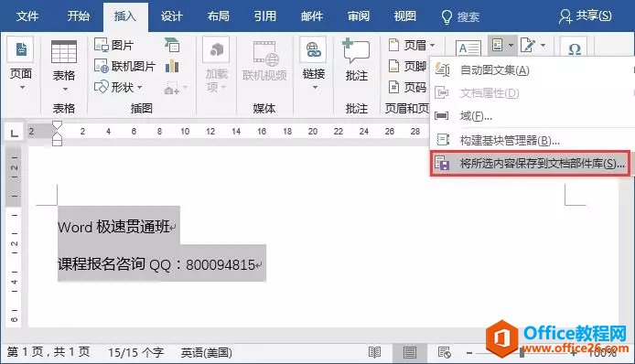Insert a text box
Image resolution: width=635 pixels, height=364 pixels.
point(468,48)
